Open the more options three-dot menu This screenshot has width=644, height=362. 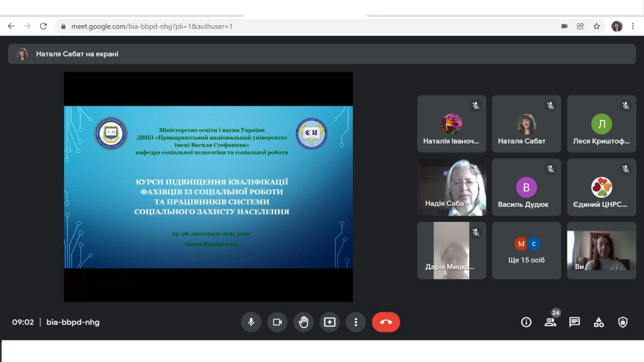356,322
